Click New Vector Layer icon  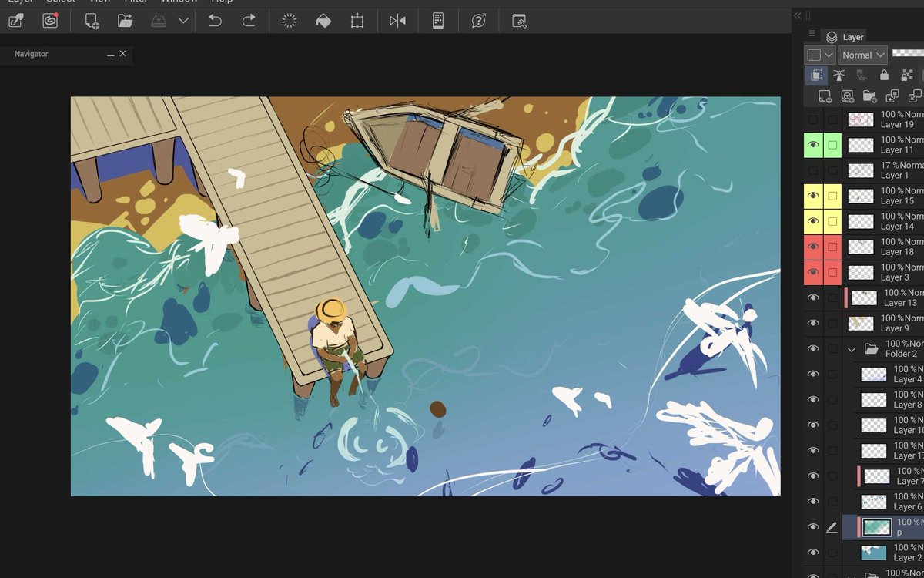(x=847, y=96)
